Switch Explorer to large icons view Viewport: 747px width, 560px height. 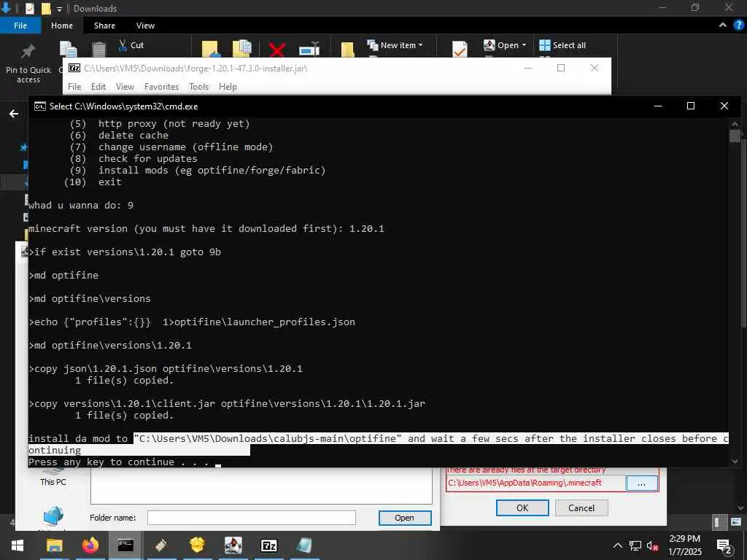pyautogui.click(x=736, y=522)
